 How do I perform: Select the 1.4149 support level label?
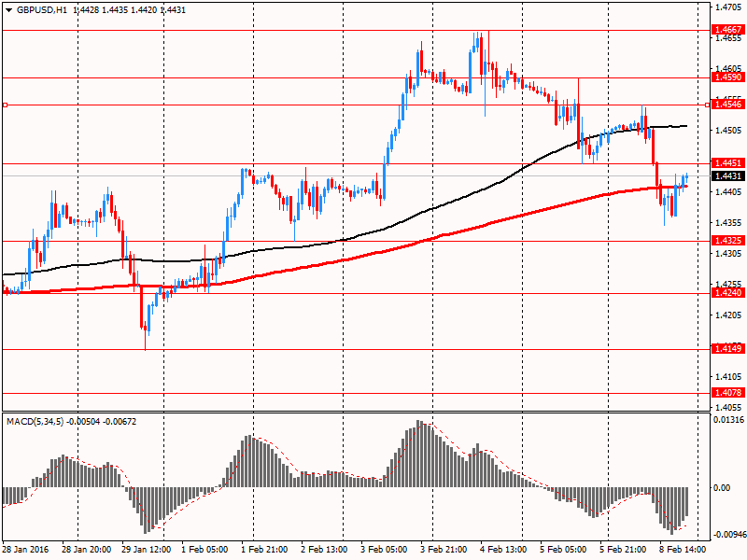click(728, 349)
